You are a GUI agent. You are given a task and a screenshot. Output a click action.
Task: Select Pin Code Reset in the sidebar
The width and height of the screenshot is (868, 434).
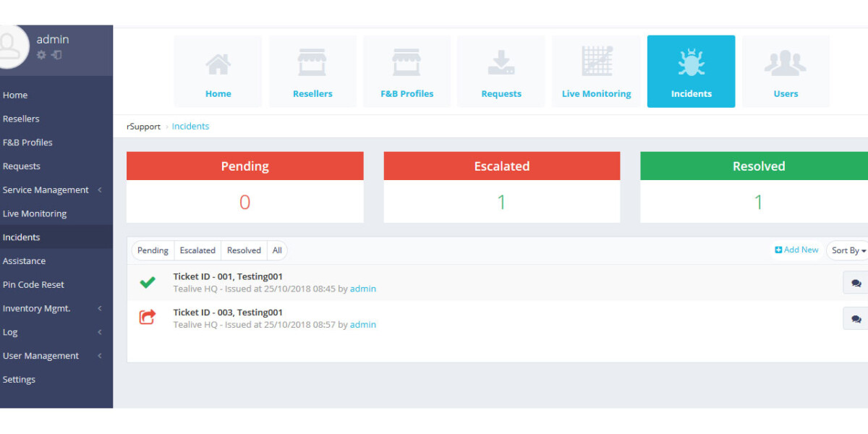(33, 285)
